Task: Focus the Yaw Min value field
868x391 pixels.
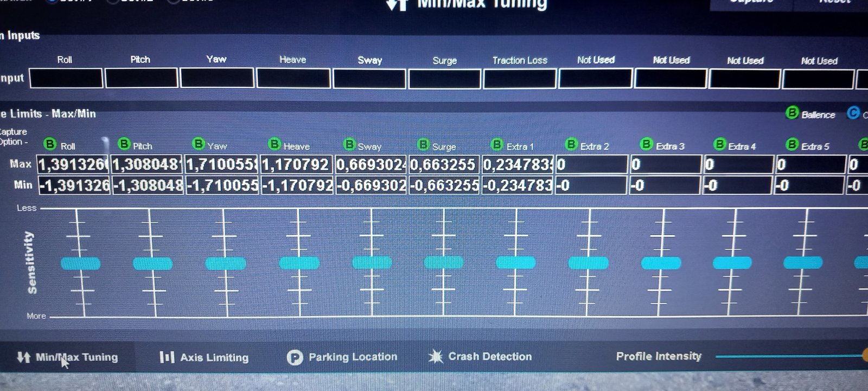Action: click(x=222, y=186)
